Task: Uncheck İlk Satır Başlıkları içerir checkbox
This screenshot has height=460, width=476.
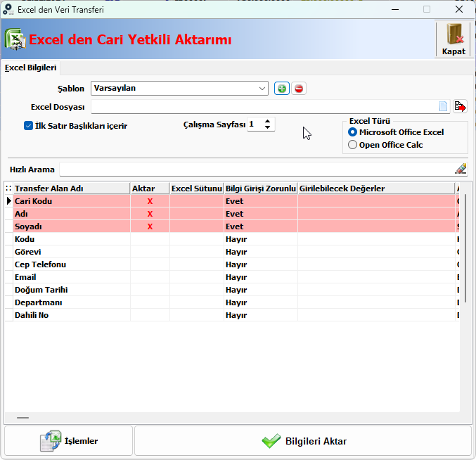Action: pos(28,126)
